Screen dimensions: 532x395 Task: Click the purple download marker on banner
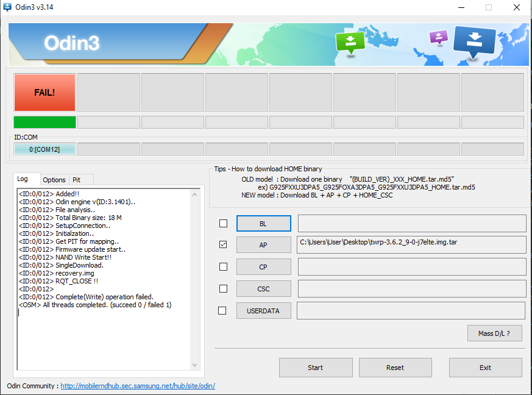(438, 37)
